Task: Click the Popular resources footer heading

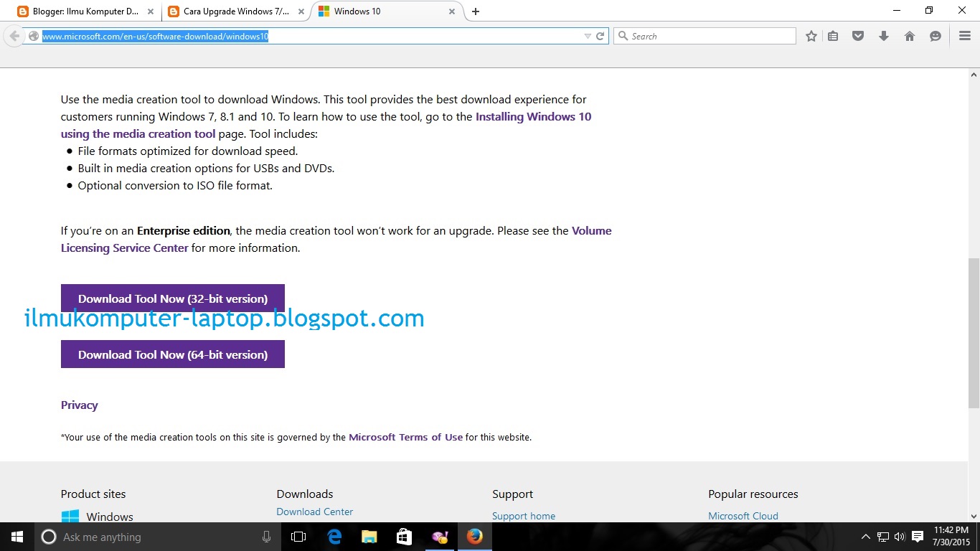Action: pos(753,494)
